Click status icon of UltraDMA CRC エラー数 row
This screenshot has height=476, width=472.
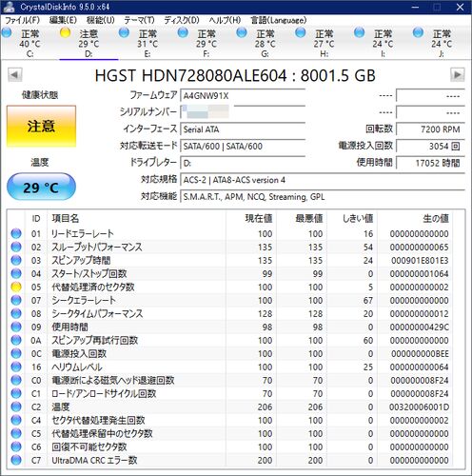16,460
